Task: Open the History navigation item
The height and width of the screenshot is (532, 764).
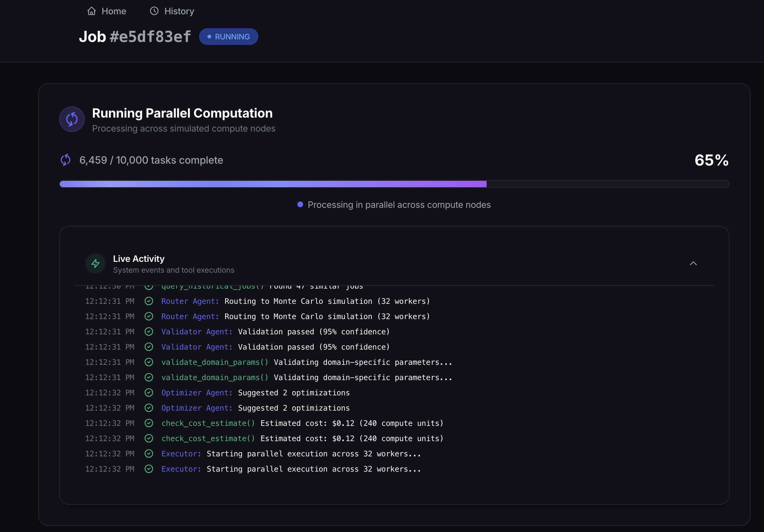Action: (179, 11)
